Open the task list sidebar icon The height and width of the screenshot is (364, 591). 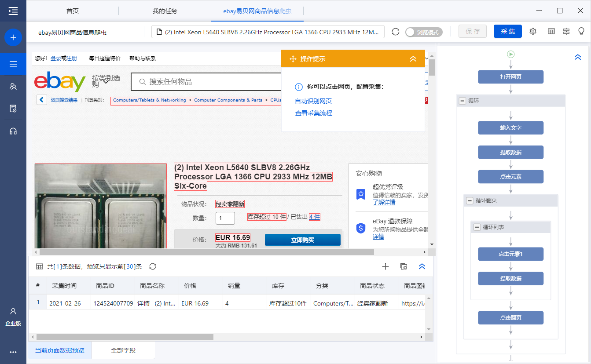pos(13,64)
